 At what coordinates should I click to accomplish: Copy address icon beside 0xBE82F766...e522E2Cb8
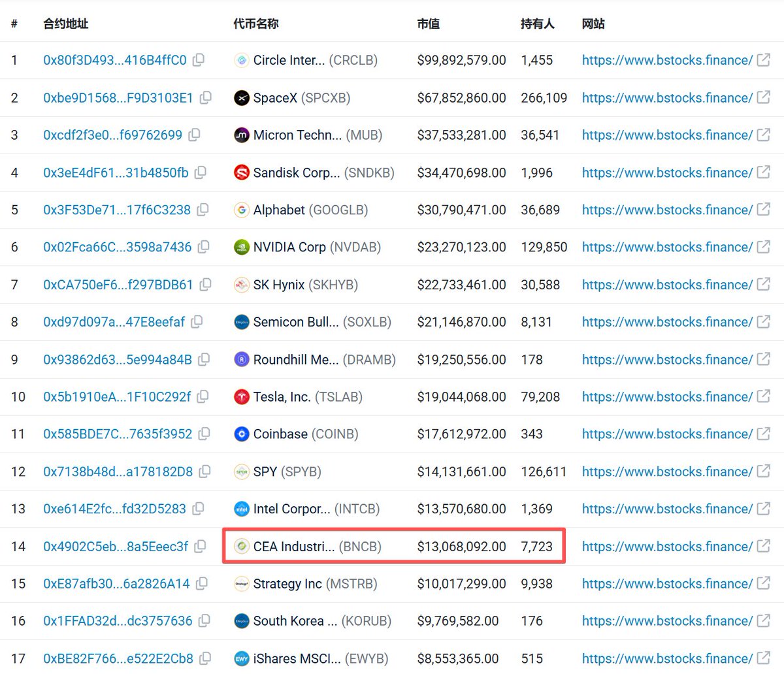pos(205,658)
